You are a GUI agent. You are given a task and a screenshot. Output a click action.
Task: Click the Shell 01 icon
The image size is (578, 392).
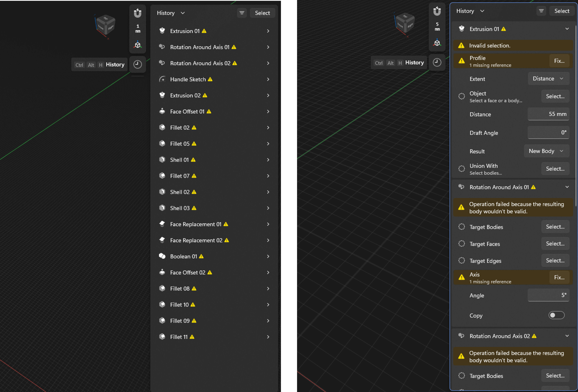[x=162, y=160]
